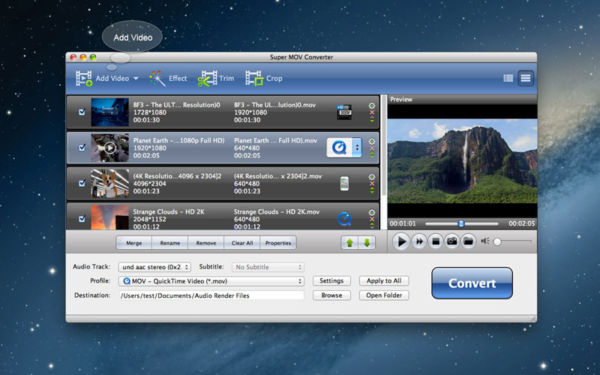The height and width of the screenshot is (375, 600).
Task: Click the preview time '00:01:01'
Action: pos(403,223)
